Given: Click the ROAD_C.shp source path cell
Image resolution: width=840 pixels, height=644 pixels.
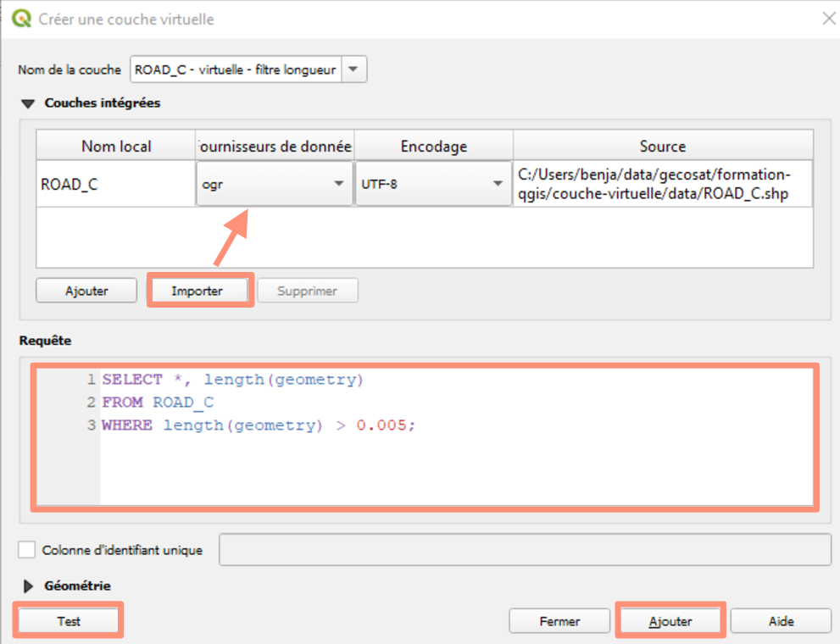Looking at the screenshot, I should click(662, 183).
